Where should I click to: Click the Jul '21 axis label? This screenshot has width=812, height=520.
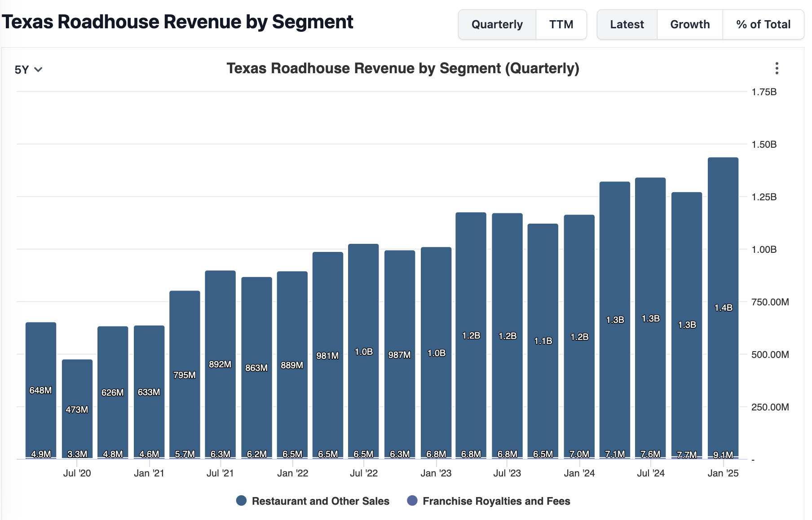pyautogui.click(x=220, y=473)
